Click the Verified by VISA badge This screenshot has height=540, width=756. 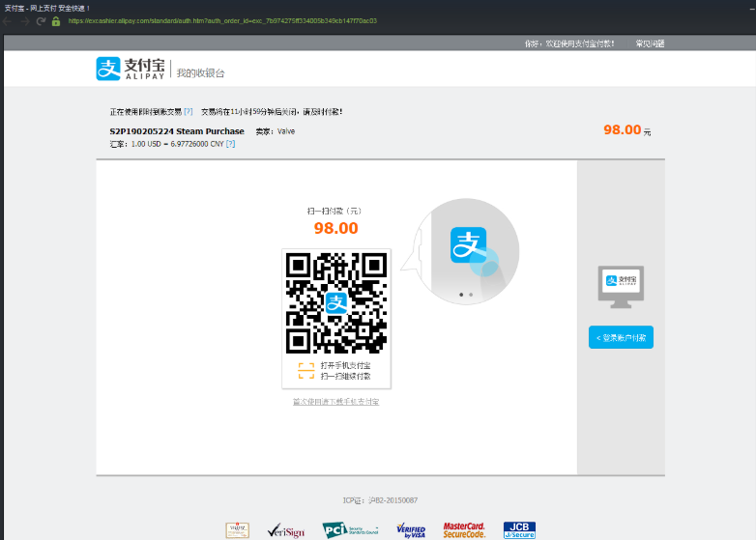tap(411, 529)
